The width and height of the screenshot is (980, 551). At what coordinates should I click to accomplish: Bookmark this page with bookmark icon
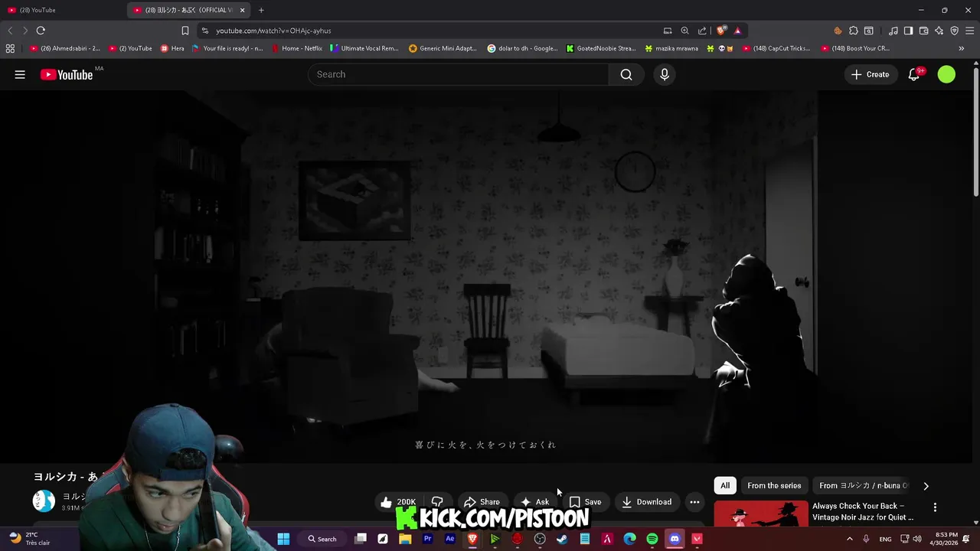185,31
